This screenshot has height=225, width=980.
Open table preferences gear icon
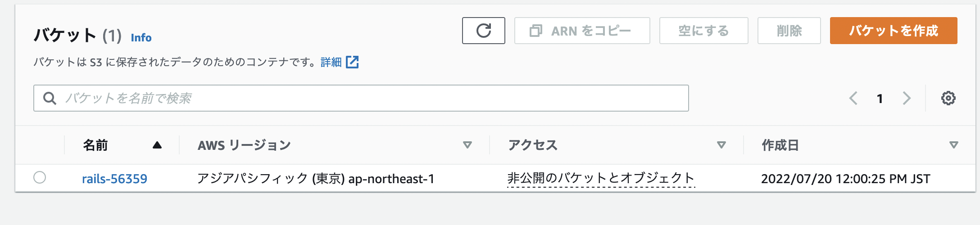948,98
